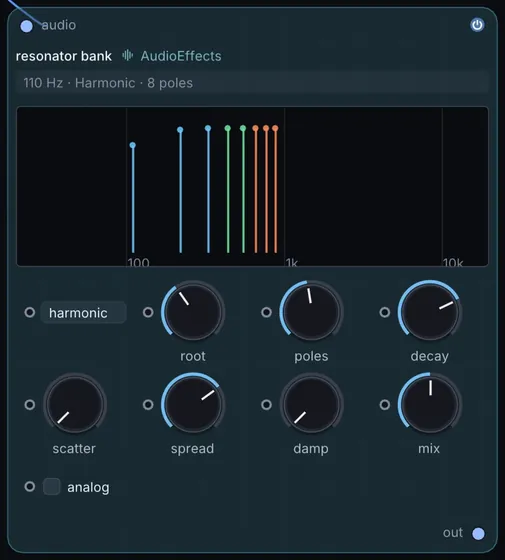Click the 'resonator bank' title
This screenshot has width=505, height=560.
coord(64,56)
